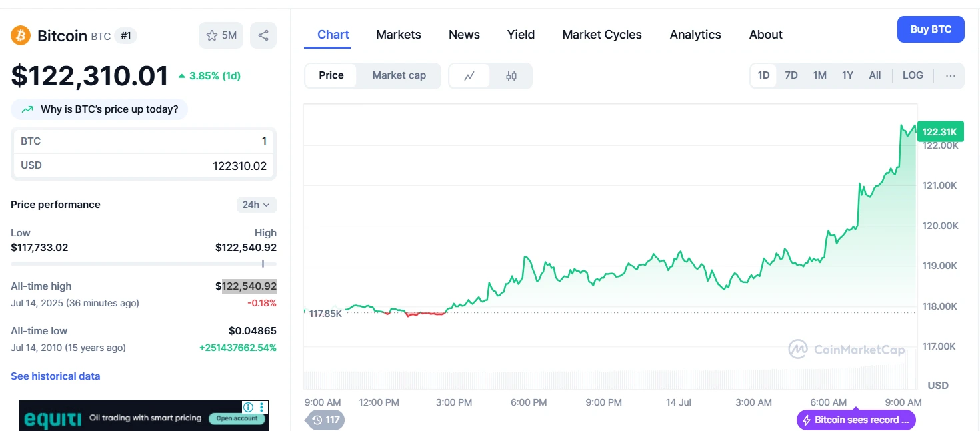Edit the BTC amount input field

143,141
